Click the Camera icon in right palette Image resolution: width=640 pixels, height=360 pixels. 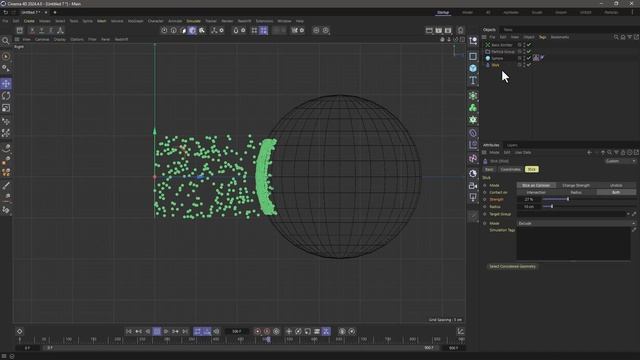click(473, 186)
